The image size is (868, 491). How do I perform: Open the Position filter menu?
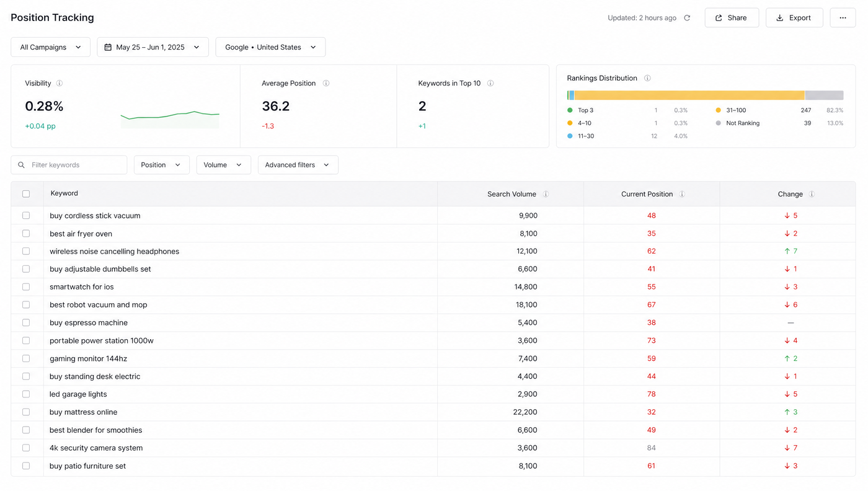tap(161, 165)
